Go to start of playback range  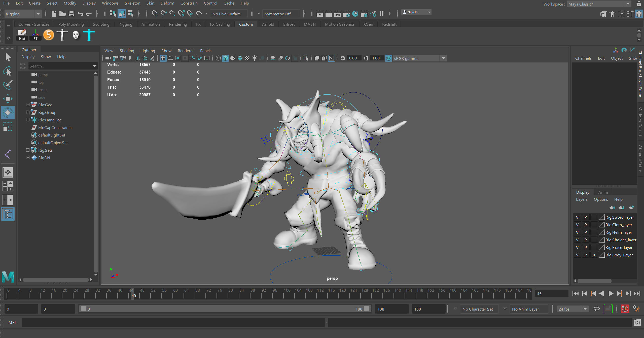point(575,293)
